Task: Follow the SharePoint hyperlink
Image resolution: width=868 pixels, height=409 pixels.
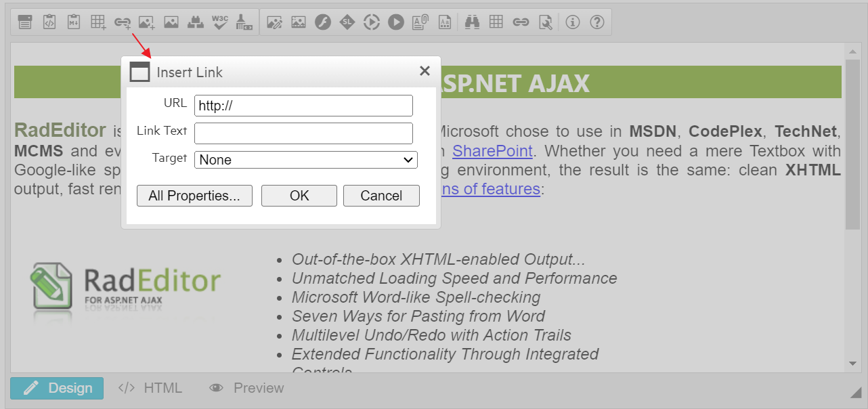Action: [492, 150]
